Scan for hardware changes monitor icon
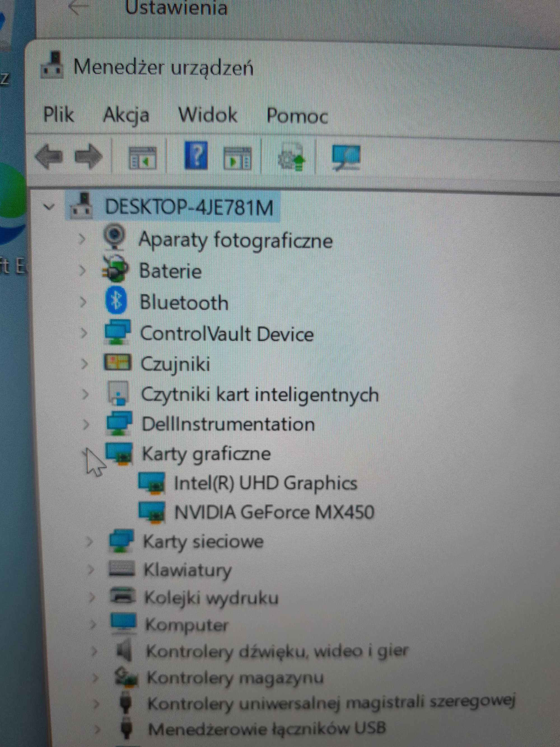This screenshot has width=560, height=747. (x=346, y=157)
